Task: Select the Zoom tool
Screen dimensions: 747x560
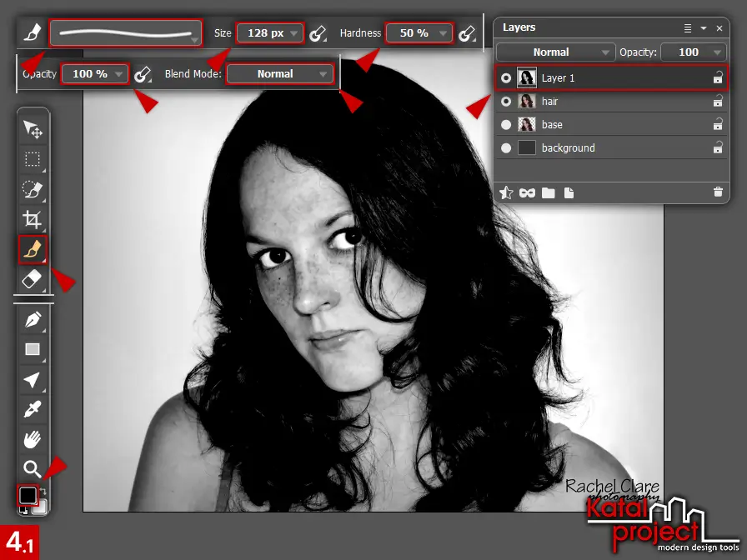Action: coord(33,468)
